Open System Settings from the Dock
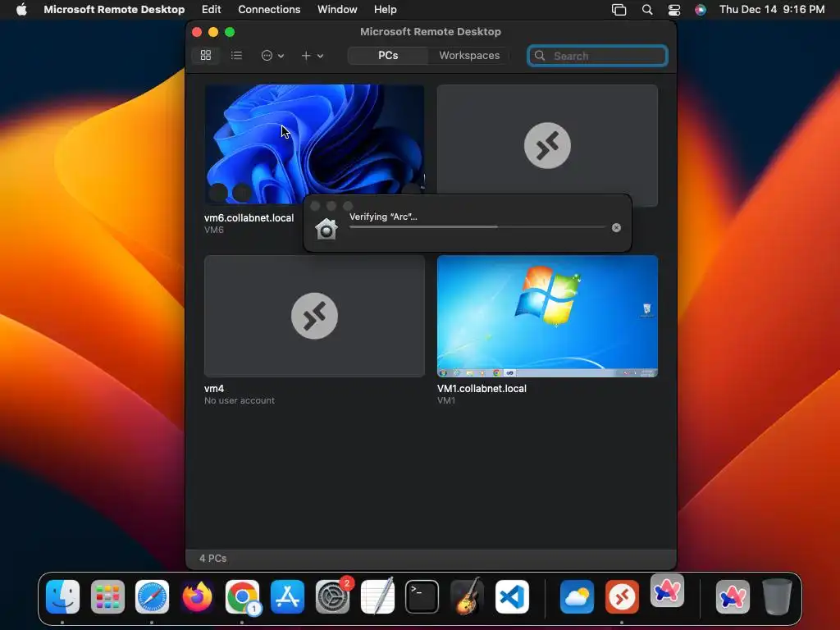840x630 pixels. tap(333, 596)
